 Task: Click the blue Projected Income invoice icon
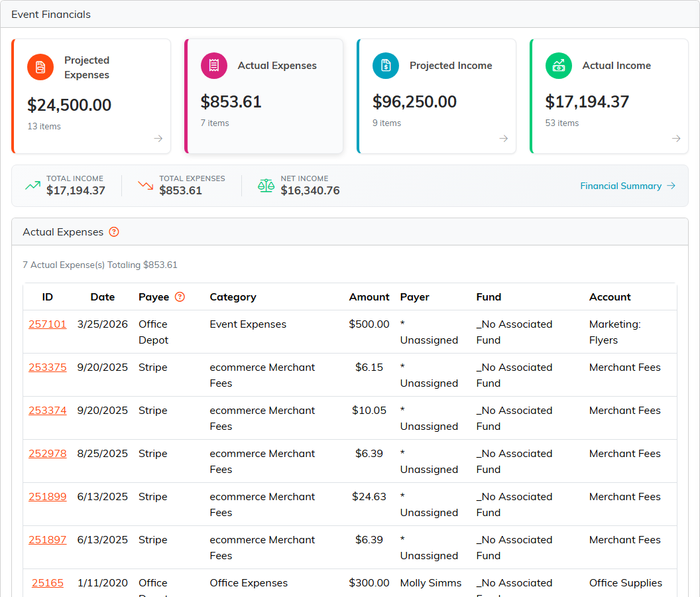[x=386, y=66]
